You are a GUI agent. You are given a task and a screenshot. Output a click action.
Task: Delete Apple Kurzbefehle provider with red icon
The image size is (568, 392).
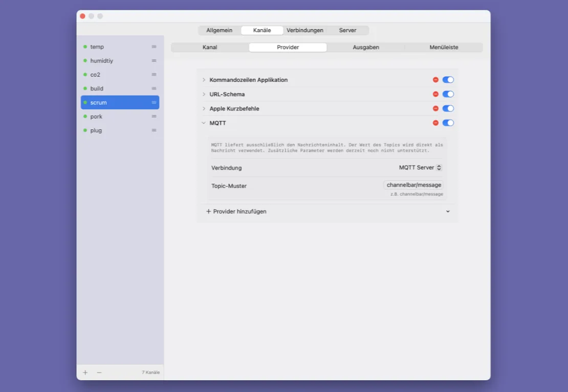(435, 108)
